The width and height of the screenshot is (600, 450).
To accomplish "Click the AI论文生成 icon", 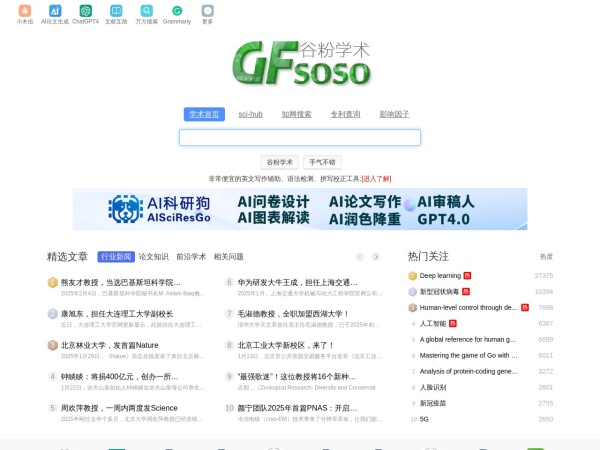I will coord(55,11).
